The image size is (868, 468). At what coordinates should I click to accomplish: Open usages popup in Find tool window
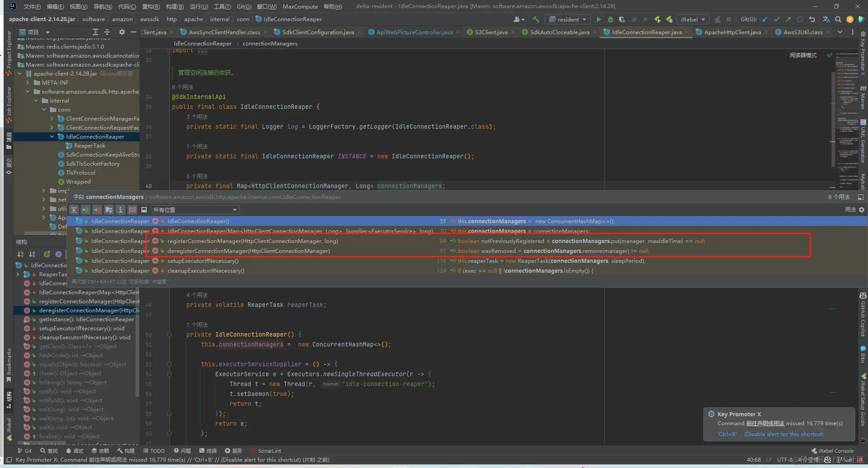(860, 197)
